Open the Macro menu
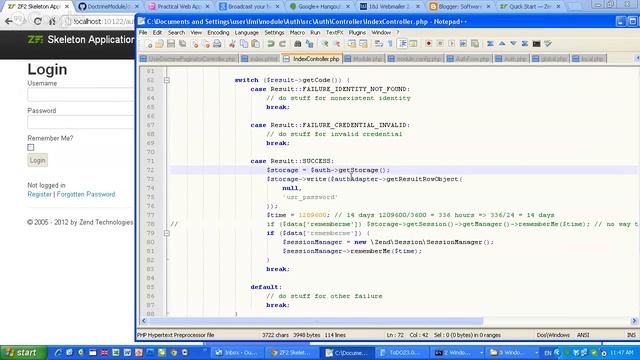Viewport: 640px width, 360px height. coord(297,32)
